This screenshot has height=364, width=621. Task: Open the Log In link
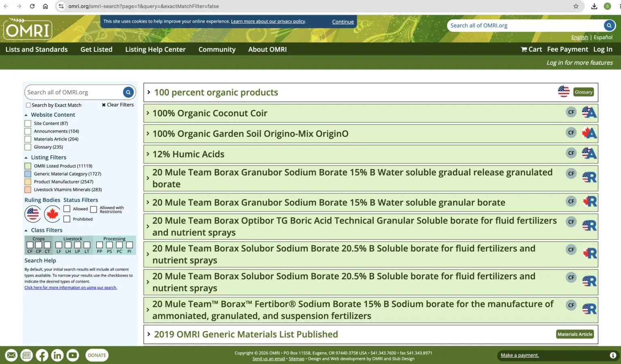603,49
